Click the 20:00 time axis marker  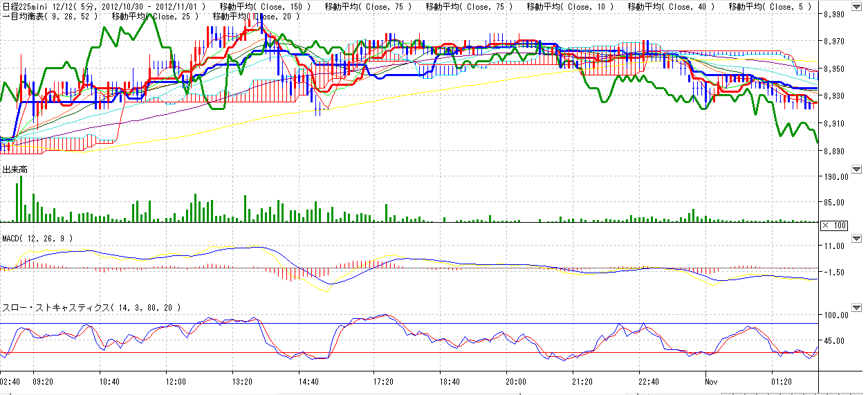pyautogui.click(x=516, y=382)
